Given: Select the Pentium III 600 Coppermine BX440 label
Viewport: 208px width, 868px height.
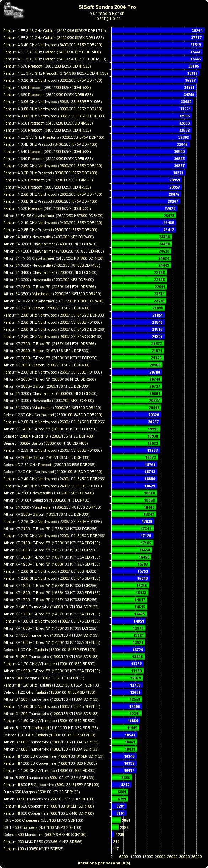Looking at the screenshot, I should click(49, 813).
